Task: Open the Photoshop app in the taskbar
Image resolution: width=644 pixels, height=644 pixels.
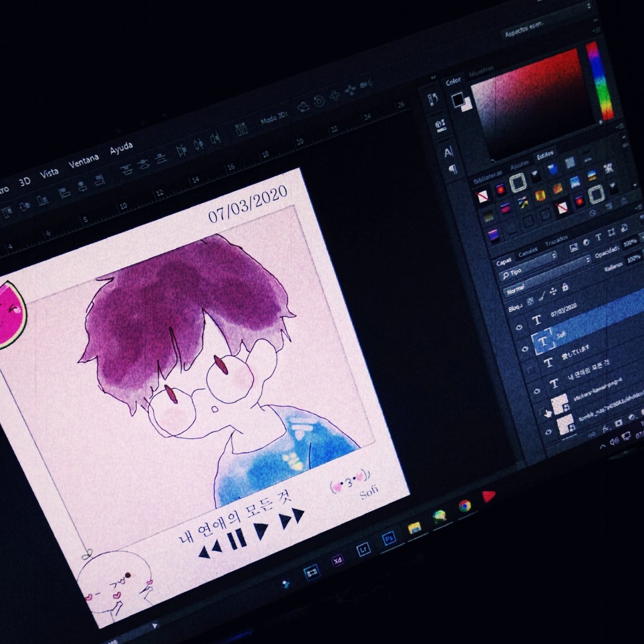Action: pyautogui.click(x=389, y=538)
